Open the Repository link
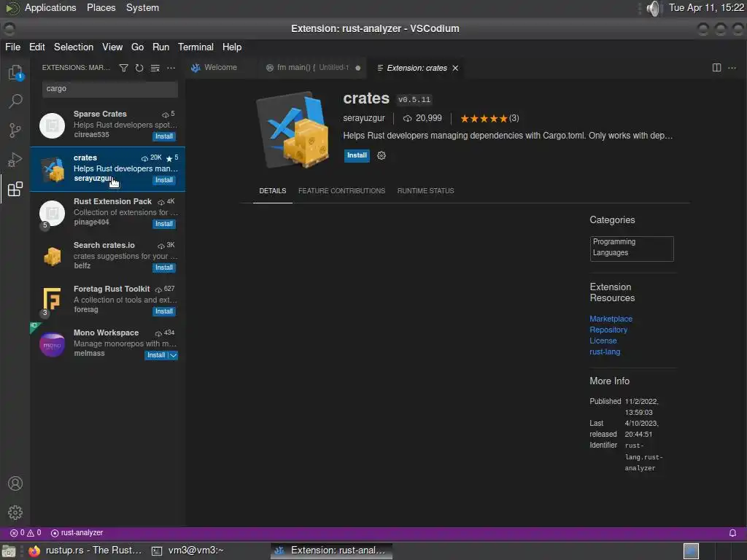Image resolution: width=747 pixels, height=560 pixels. pyautogui.click(x=608, y=330)
